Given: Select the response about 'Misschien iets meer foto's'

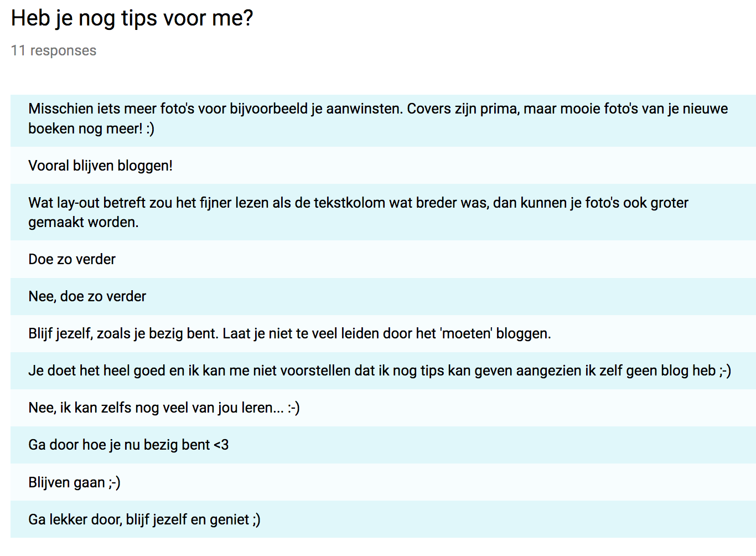Looking at the screenshot, I should click(x=383, y=119).
